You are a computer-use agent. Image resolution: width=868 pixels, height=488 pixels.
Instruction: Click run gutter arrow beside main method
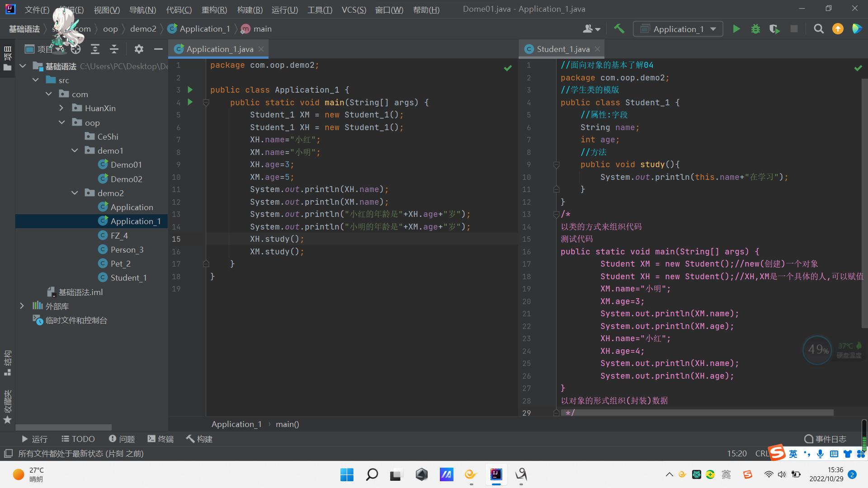(190, 102)
